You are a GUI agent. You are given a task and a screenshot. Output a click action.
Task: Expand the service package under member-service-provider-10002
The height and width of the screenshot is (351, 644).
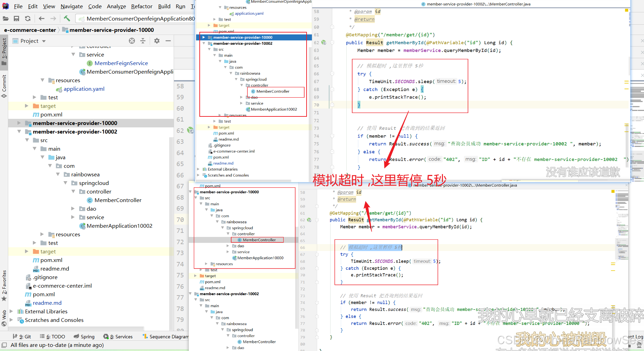tap(73, 217)
